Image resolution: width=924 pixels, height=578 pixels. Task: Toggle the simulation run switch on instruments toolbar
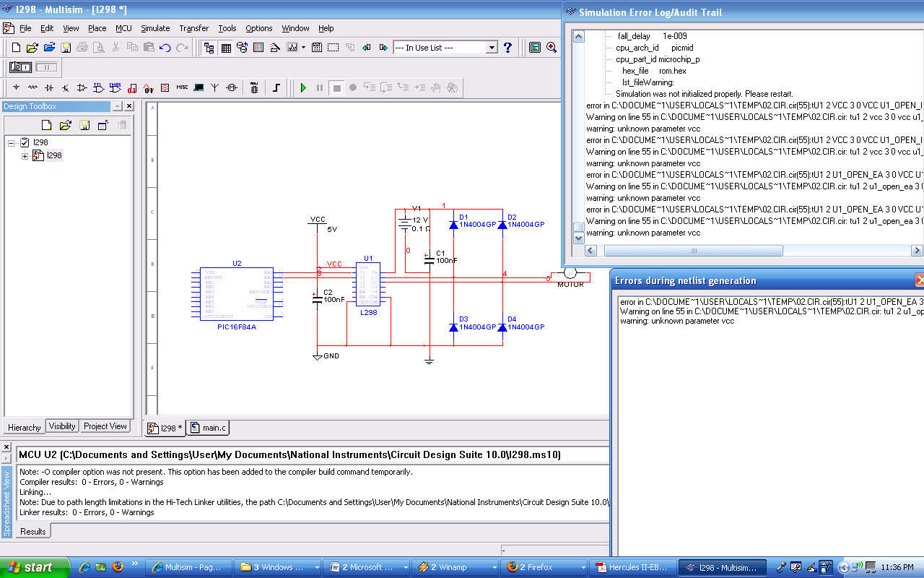coord(20,67)
